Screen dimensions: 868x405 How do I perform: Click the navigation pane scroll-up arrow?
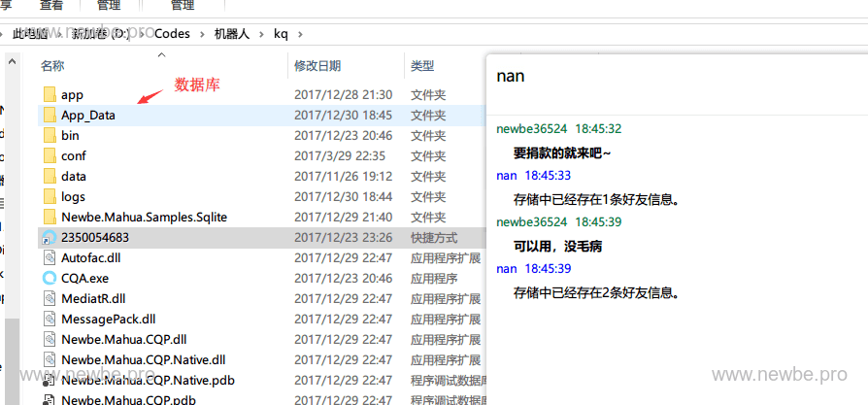13,62
